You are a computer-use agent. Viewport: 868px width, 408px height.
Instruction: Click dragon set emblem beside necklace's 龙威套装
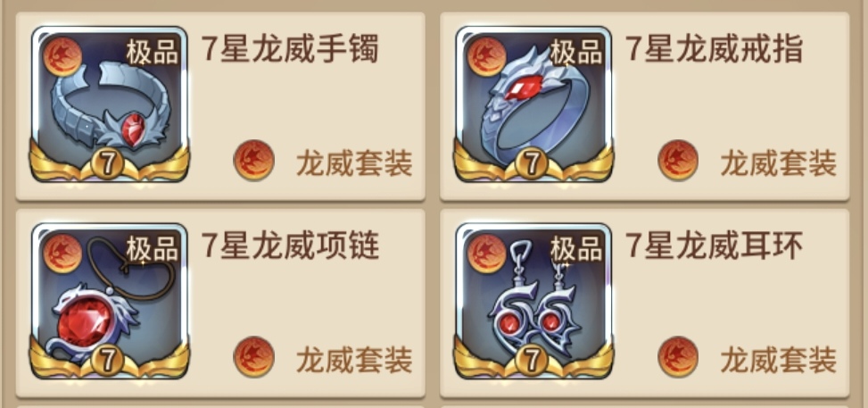coord(254,357)
